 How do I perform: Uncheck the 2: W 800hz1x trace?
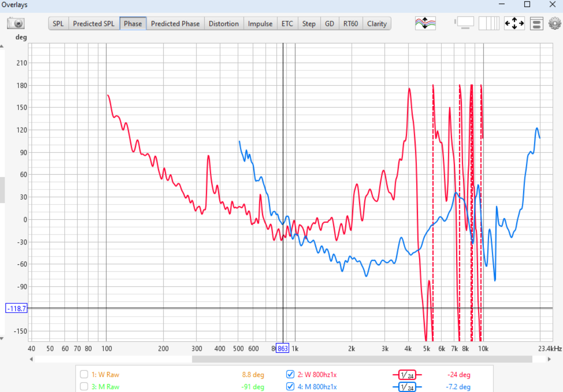click(290, 374)
